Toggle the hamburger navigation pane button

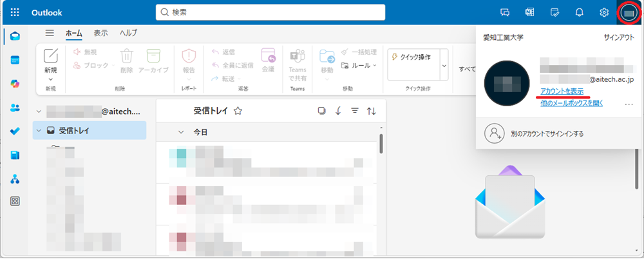click(50, 33)
